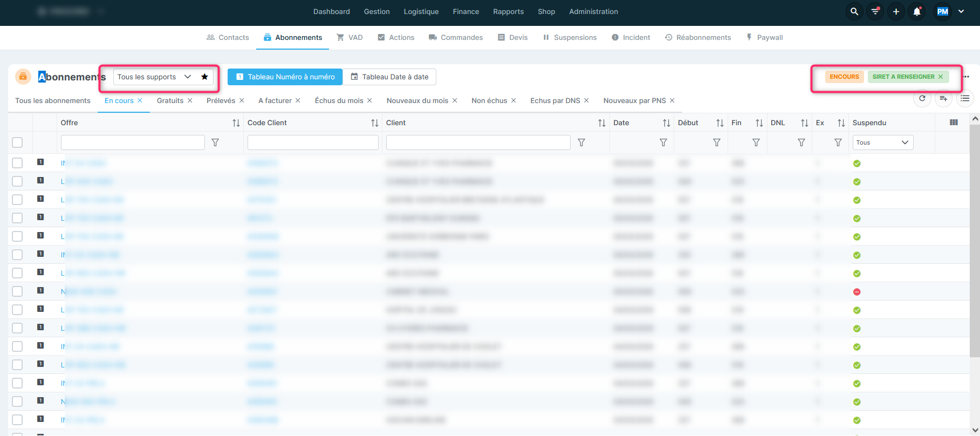The image size is (980, 436).
Task: Open the Logistique menu
Action: click(421, 11)
